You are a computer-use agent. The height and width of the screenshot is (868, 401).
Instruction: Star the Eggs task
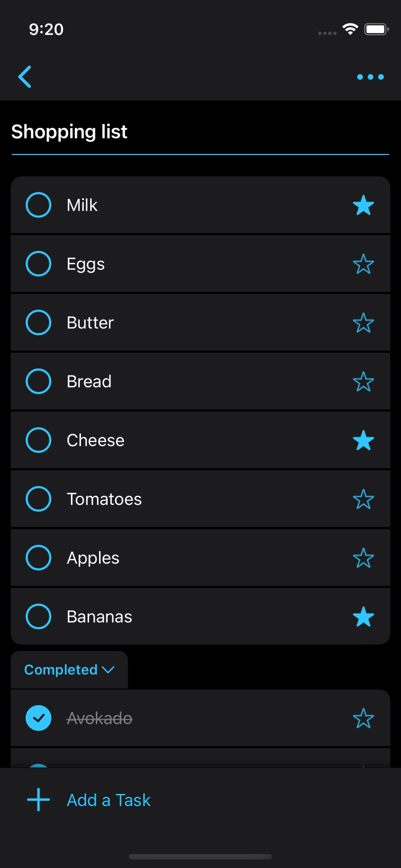pyautogui.click(x=363, y=264)
